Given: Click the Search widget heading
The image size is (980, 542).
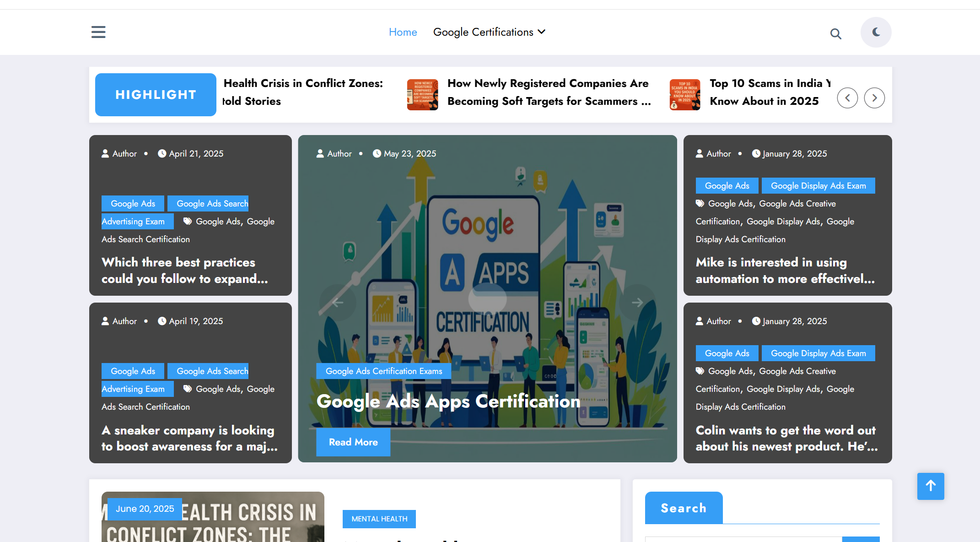Looking at the screenshot, I should coord(684,508).
